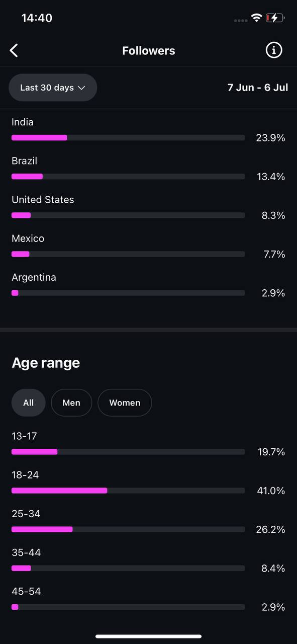Select the Women age filter

[x=125, y=403]
